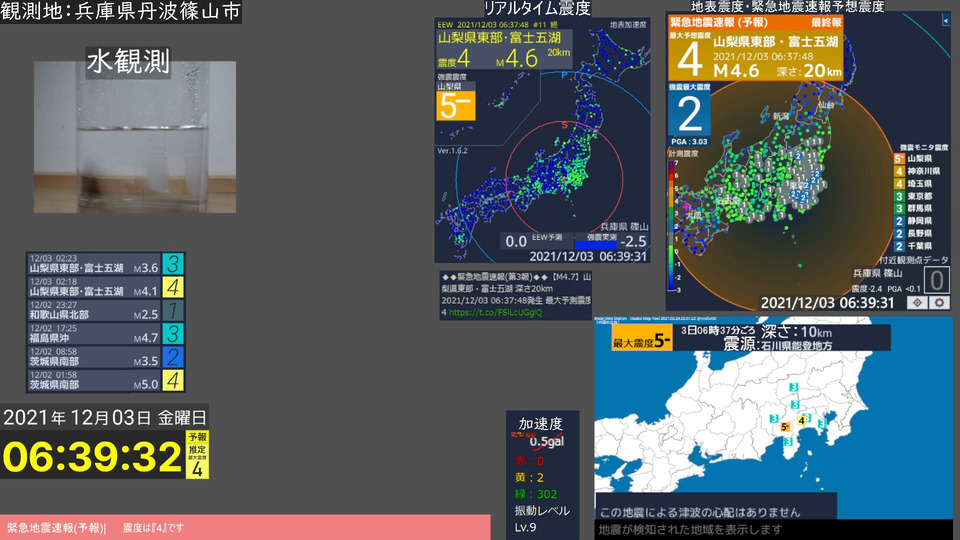The width and height of the screenshot is (960, 540).
Task: Click the 計測震度 color scale legend
Action: (673, 225)
